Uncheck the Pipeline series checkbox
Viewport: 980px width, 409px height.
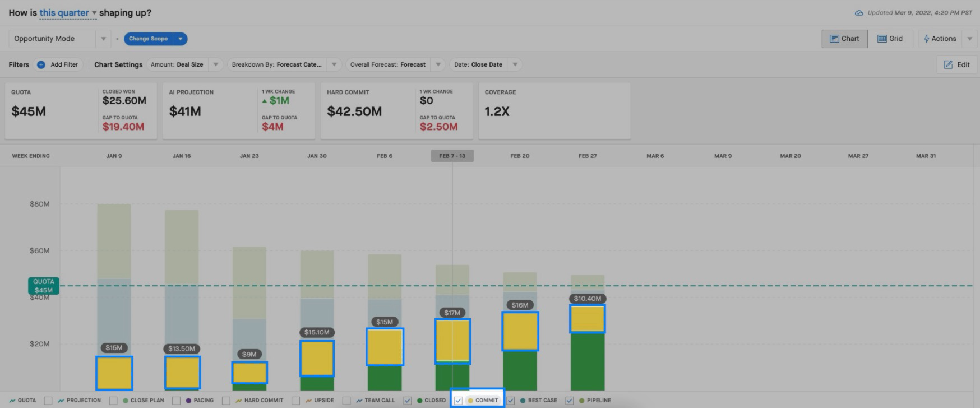pos(570,401)
